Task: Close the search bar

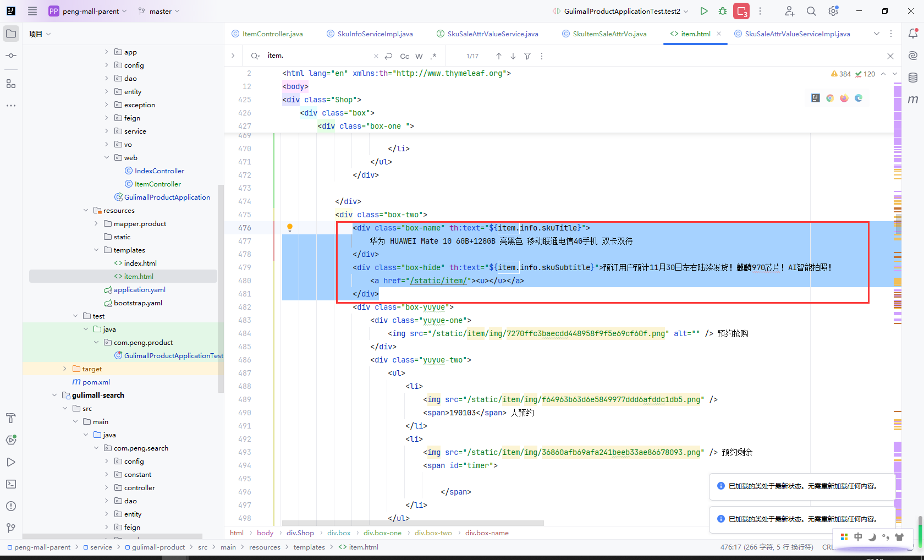Action: tap(890, 56)
